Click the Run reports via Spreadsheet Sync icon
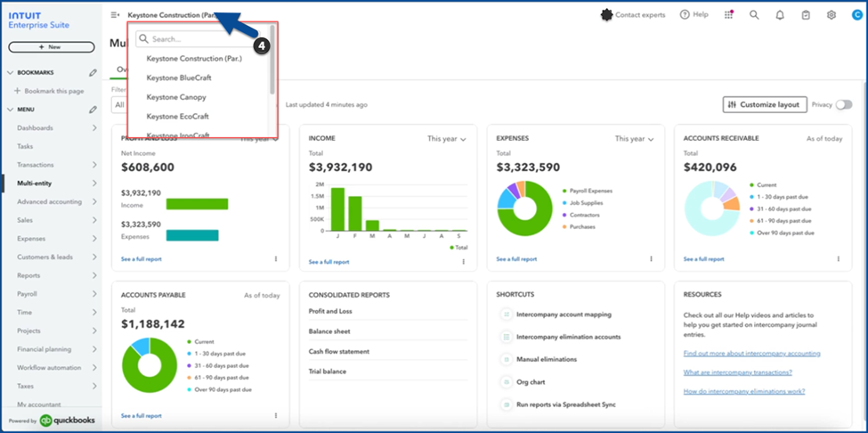The height and width of the screenshot is (433, 868). point(506,404)
